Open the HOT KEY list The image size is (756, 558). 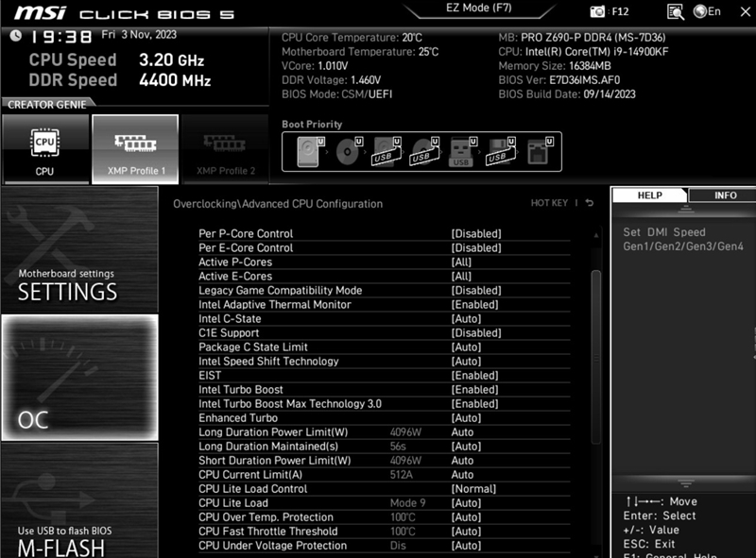tap(549, 203)
